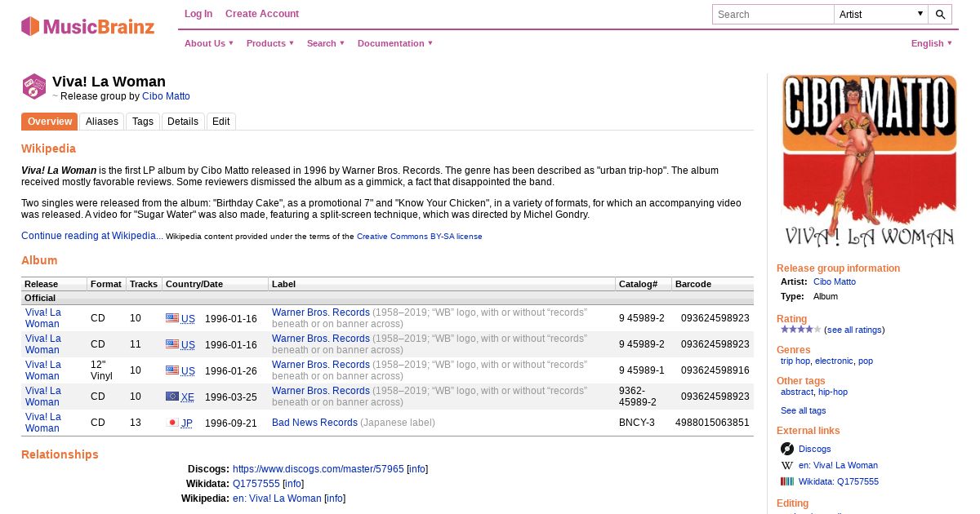980x514 pixels.
Task: Open en: Viva! La Woman sidebar link
Action: click(x=838, y=465)
